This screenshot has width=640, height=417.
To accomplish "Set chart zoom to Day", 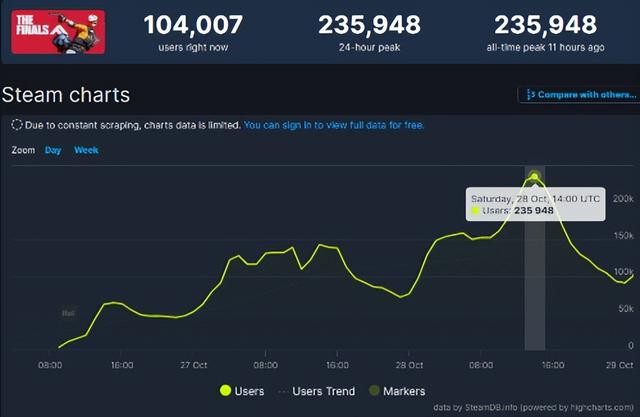I will 53,150.
